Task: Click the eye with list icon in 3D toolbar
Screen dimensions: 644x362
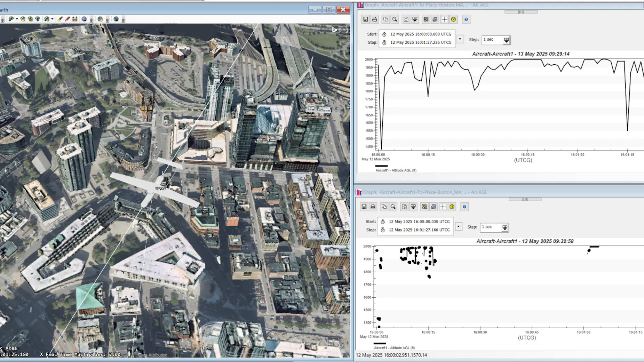Action: coord(47,19)
